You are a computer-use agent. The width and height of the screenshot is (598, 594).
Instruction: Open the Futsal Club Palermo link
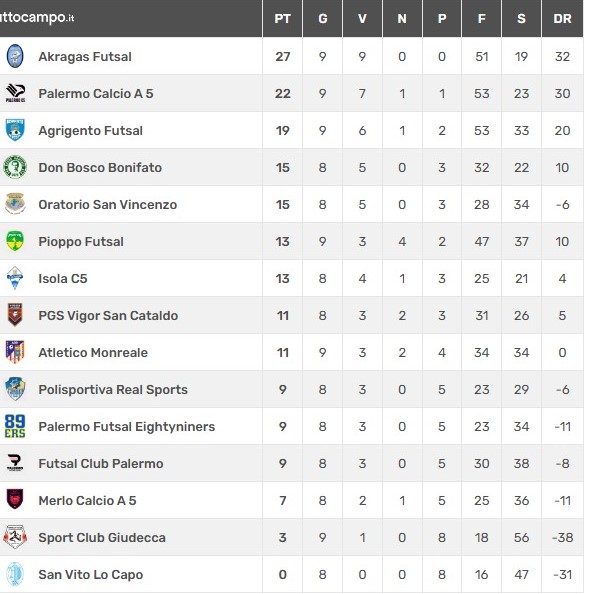(x=101, y=464)
